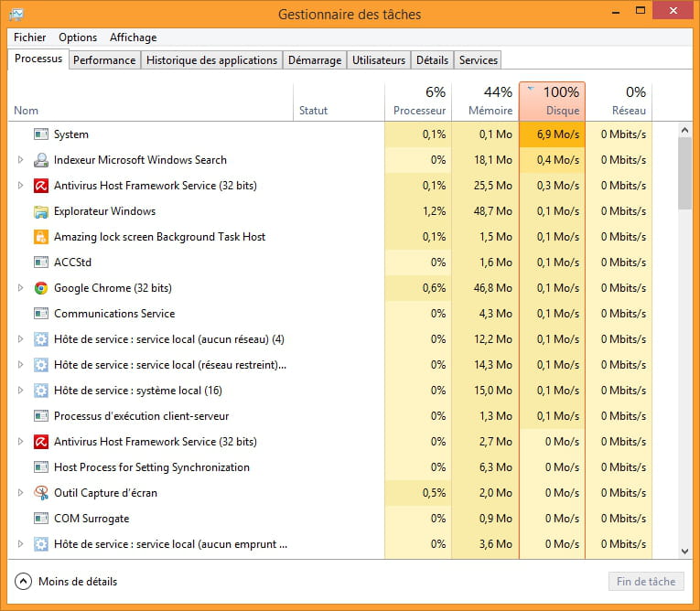This screenshot has width=700, height=611.
Task: Sort by Mémoire column header
Action: point(485,102)
